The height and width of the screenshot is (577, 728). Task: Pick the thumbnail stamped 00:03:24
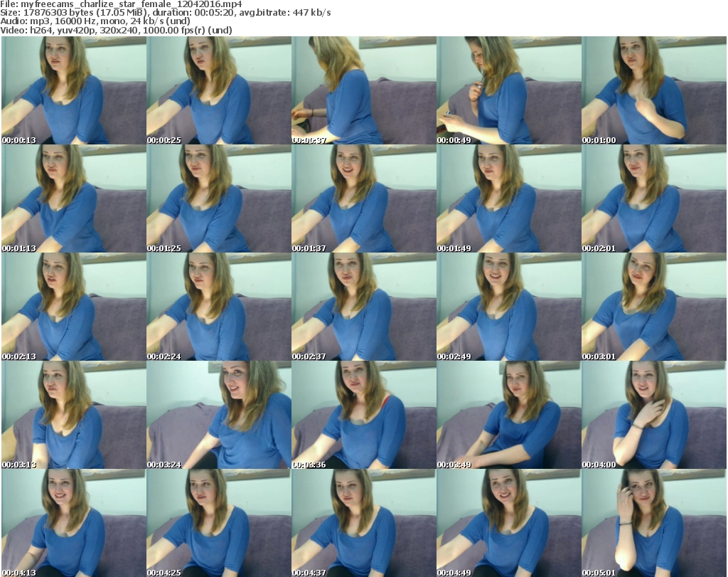click(219, 415)
